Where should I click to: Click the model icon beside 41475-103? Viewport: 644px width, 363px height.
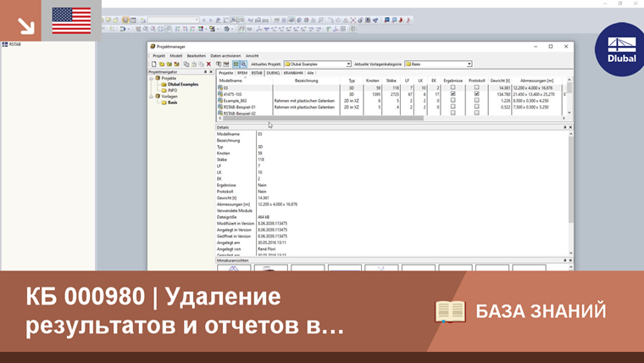(220, 94)
